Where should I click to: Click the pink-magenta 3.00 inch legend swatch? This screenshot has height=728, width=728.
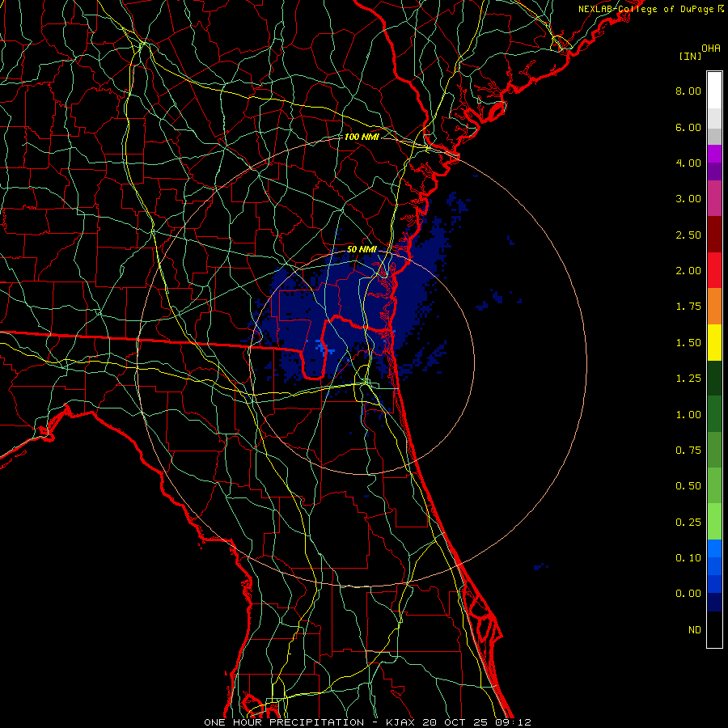(714, 198)
